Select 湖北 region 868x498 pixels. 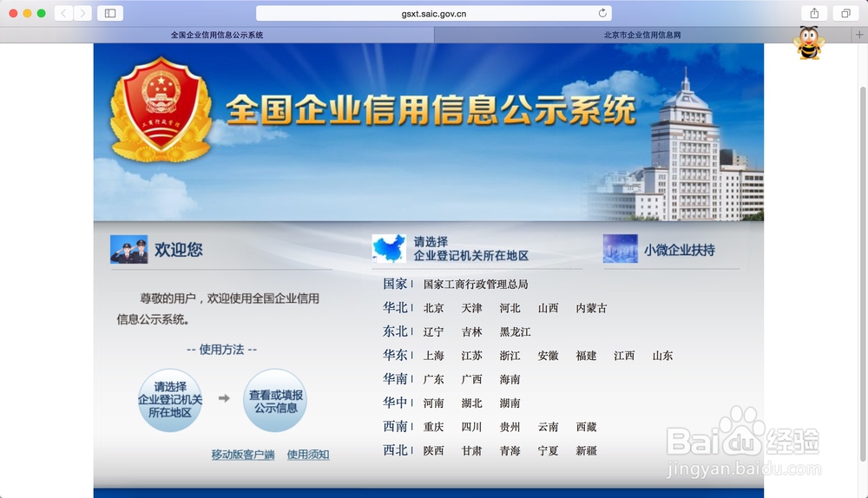(x=471, y=403)
